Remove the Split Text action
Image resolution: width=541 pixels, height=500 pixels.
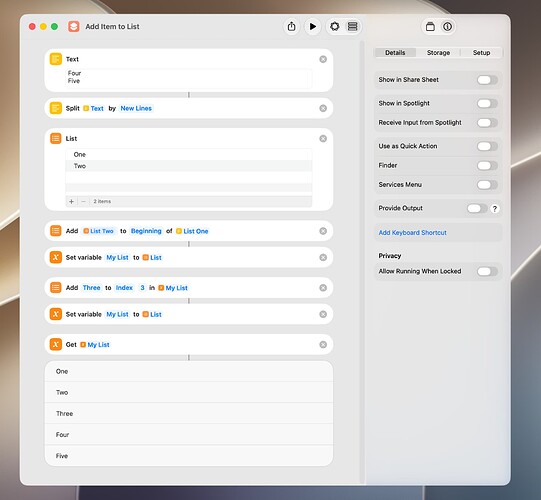tap(323, 108)
